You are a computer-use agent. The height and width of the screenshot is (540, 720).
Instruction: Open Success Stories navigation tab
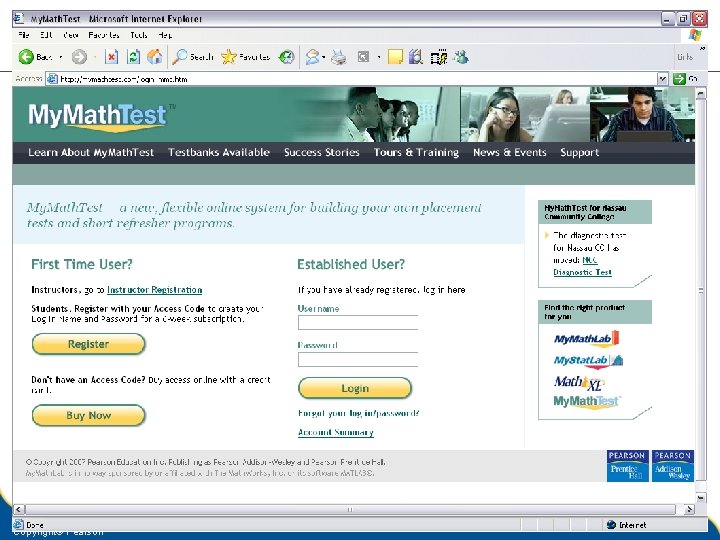[x=321, y=152]
